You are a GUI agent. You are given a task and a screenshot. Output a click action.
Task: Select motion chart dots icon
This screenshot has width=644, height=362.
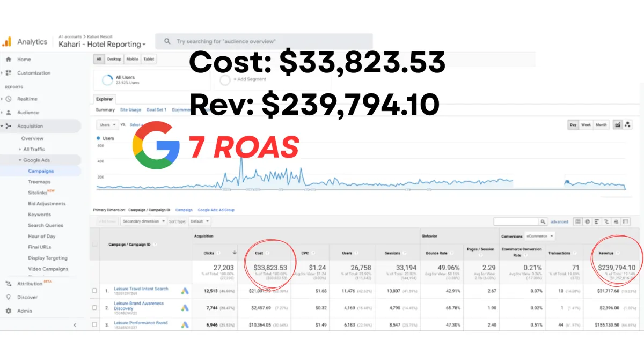point(627,125)
